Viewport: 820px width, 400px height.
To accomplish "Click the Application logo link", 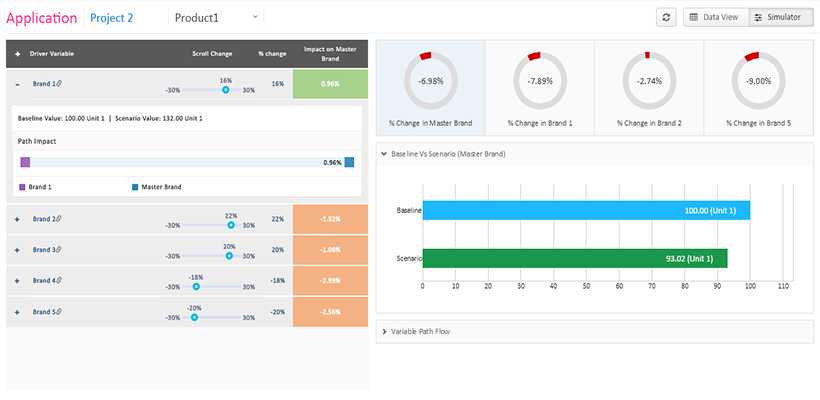I will click(x=41, y=18).
